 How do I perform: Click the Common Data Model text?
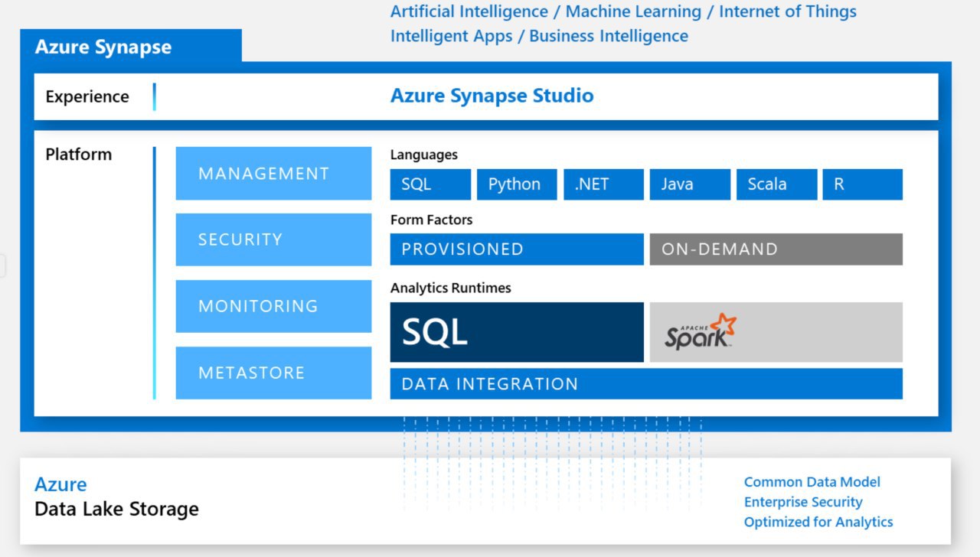coord(812,482)
